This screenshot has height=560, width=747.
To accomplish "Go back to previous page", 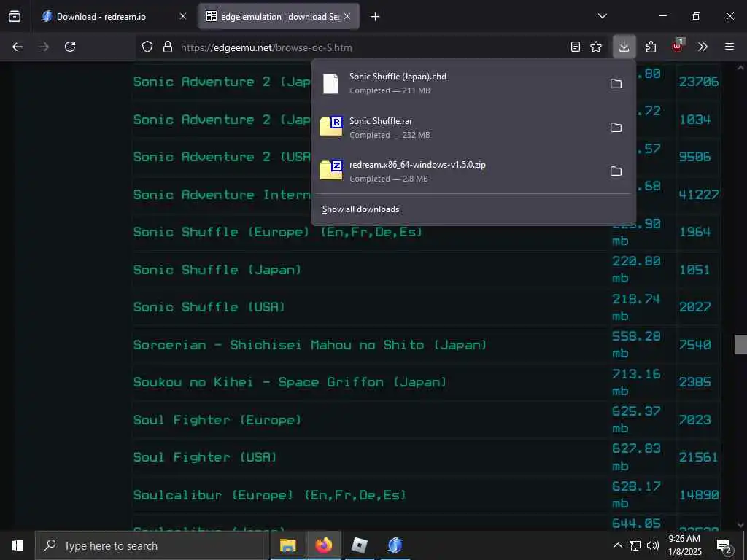I will pyautogui.click(x=18, y=47).
